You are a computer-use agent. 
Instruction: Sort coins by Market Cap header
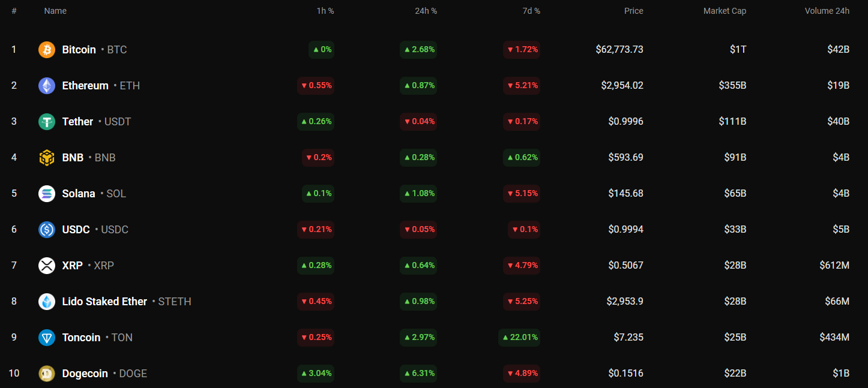[x=725, y=11]
